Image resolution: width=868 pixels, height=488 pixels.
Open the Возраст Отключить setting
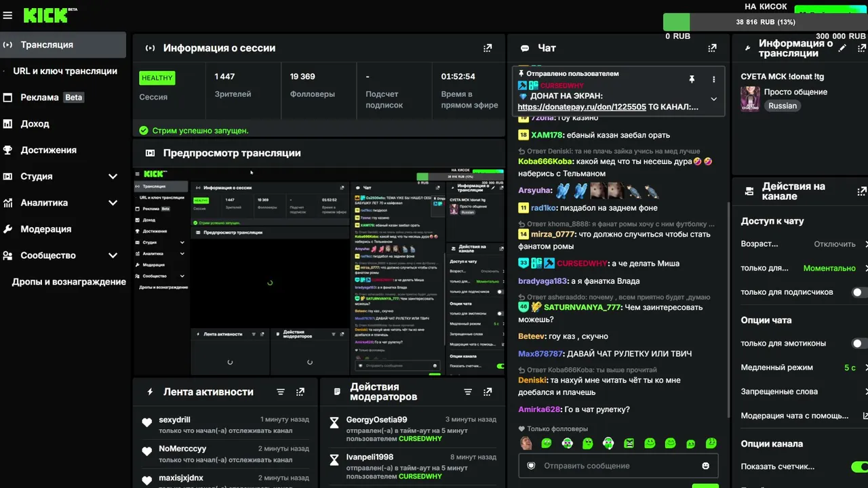[804, 244]
